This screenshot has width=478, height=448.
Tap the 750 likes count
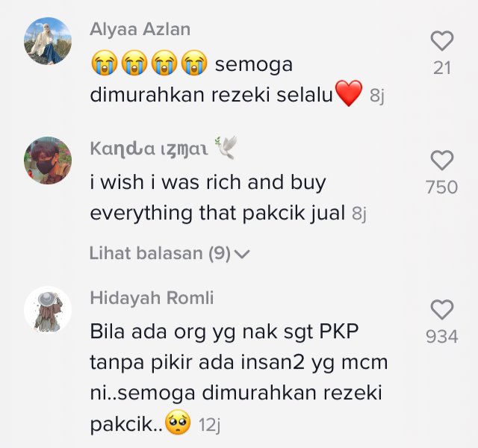coord(441,187)
